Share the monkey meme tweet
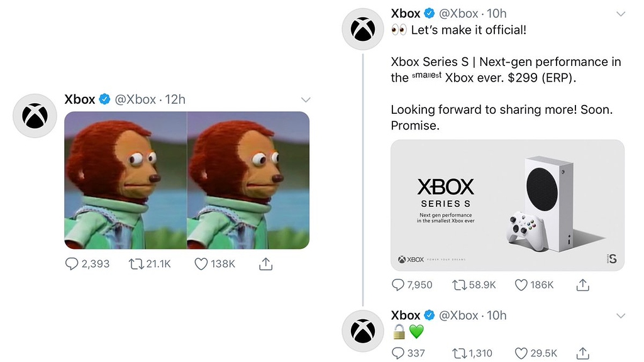644x362 pixels. [x=265, y=263]
